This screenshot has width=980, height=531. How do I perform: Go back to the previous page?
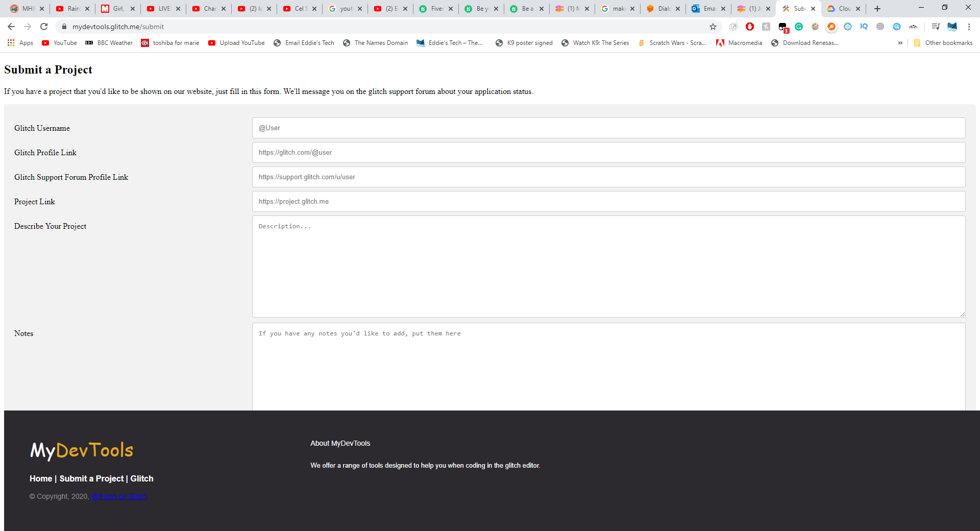(11, 27)
